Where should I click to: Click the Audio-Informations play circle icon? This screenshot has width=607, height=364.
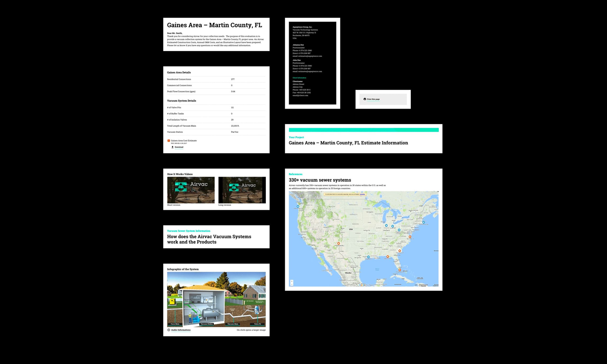coord(169,330)
